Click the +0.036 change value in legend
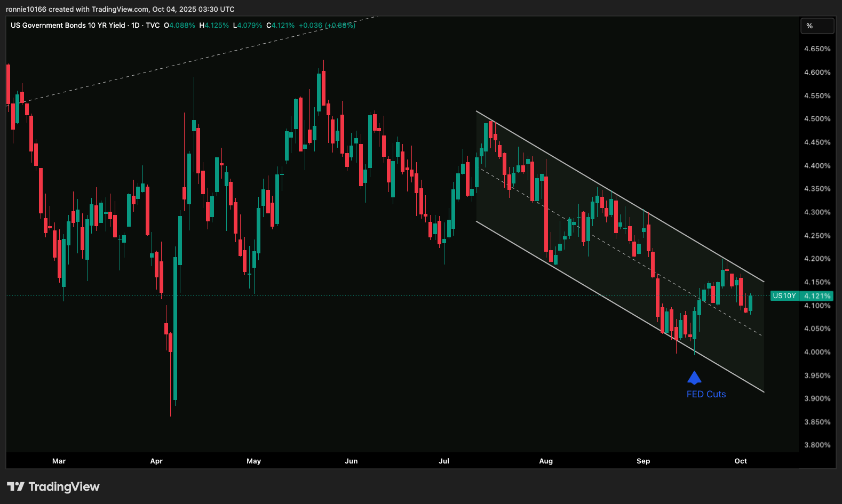The image size is (842, 504). click(x=311, y=25)
